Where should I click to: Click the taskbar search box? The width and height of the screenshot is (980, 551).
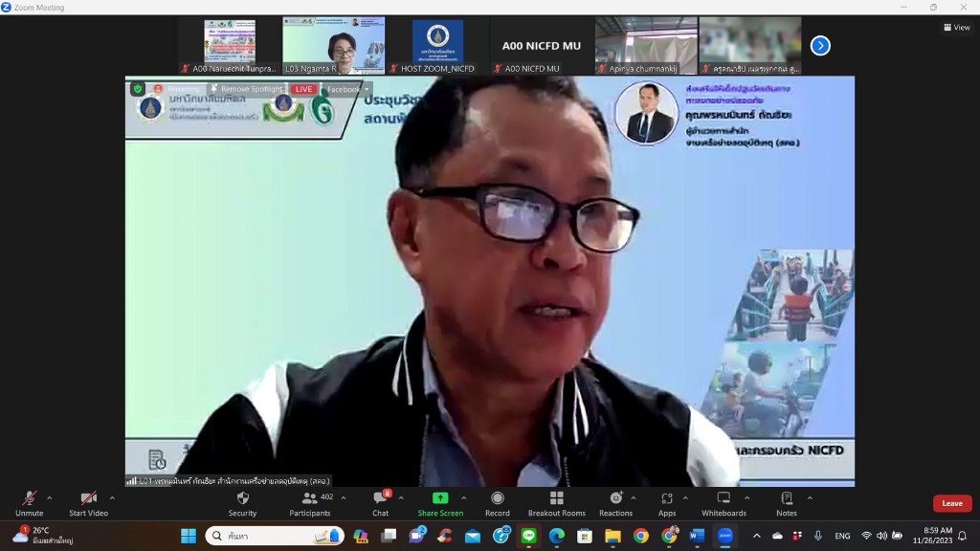coord(275,536)
